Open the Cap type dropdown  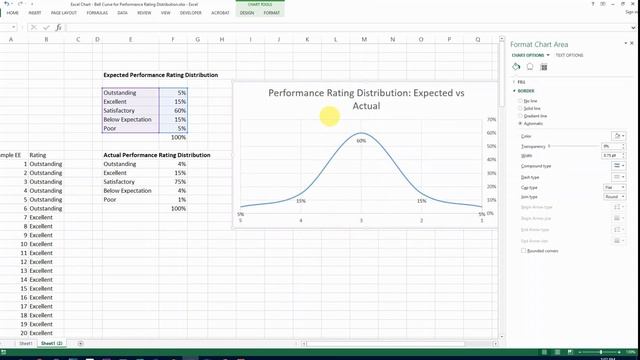[x=614, y=187]
